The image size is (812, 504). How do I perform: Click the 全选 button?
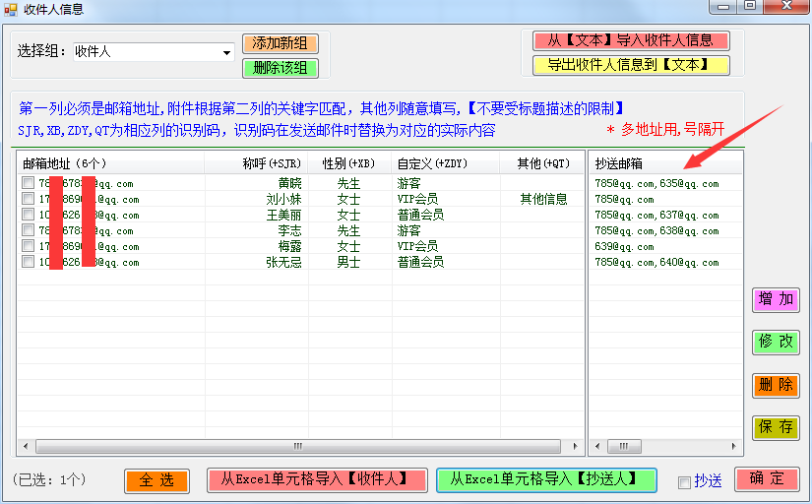[x=156, y=480]
